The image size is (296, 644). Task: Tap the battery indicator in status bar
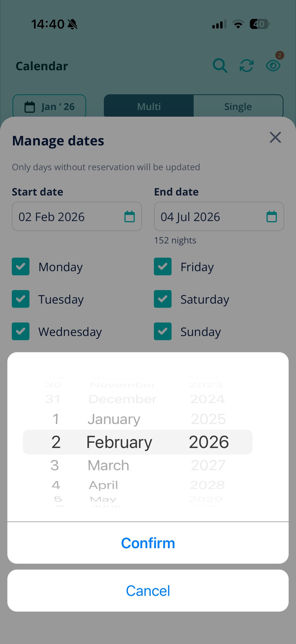pyautogui.click(x=260, y=24)
